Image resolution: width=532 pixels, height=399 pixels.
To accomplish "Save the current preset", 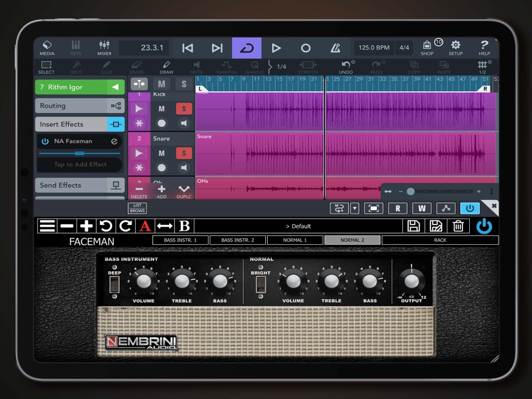I will click(413, 226).
